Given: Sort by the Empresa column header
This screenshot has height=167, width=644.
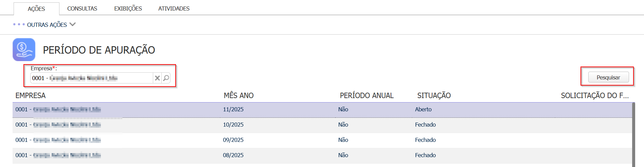Looking at the screenshot, I should 31,96.
